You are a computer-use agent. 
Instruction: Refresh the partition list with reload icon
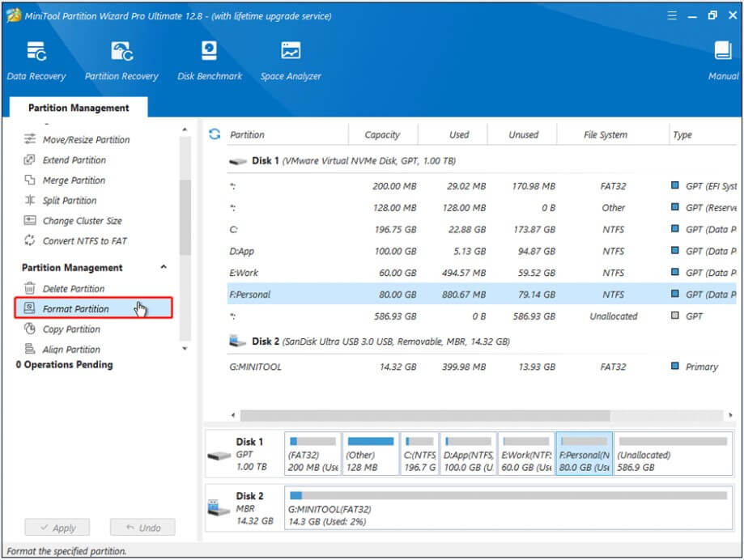[215, 134]
